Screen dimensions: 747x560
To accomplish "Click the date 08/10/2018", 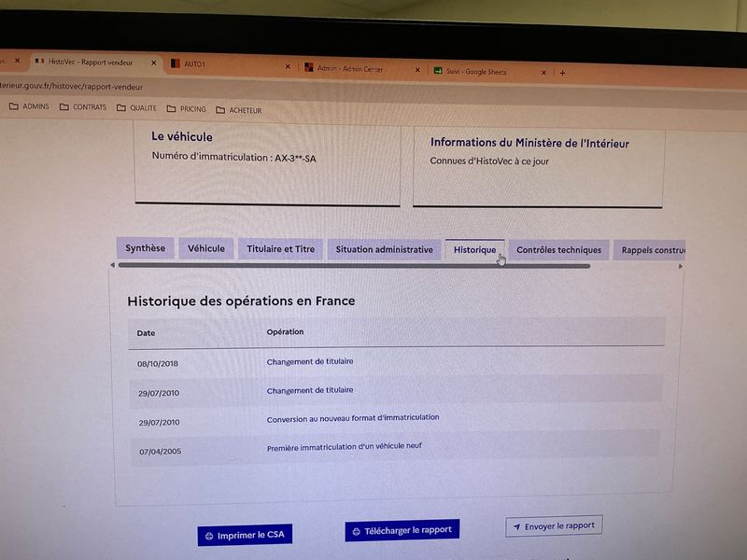I will point(158,363).
